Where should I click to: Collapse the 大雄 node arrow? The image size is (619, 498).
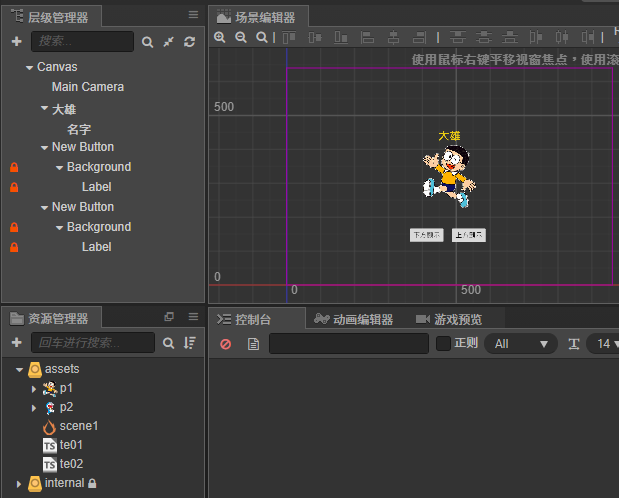click(x=44, y=108)
